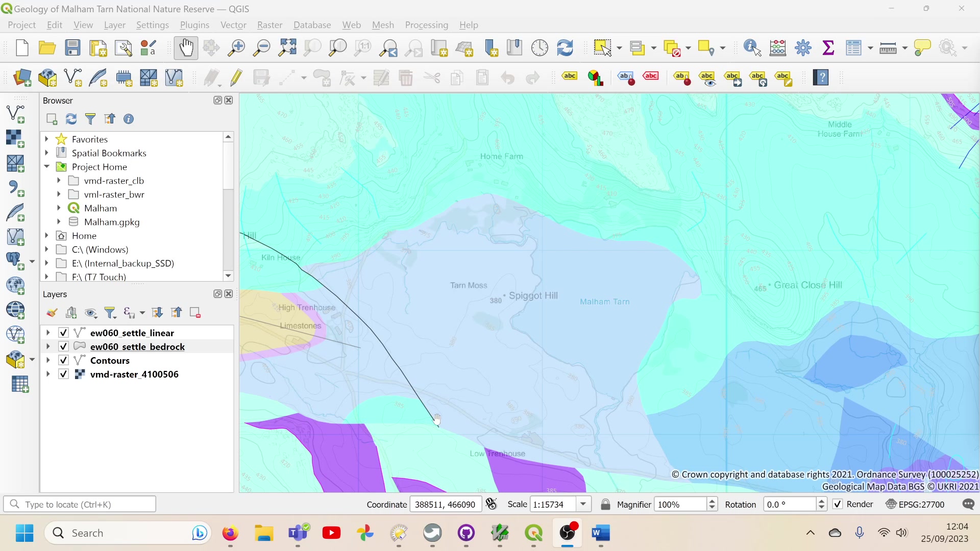Select the Pan Map tool

click(x=186, y=47)
